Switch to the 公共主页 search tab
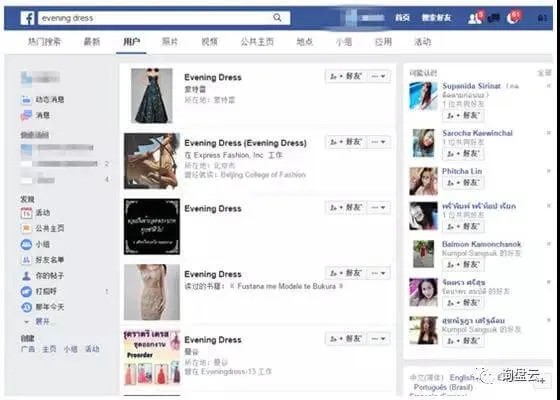Image resolution: width=560 pixels, height=400 pixels. click(x=257, y=42)
